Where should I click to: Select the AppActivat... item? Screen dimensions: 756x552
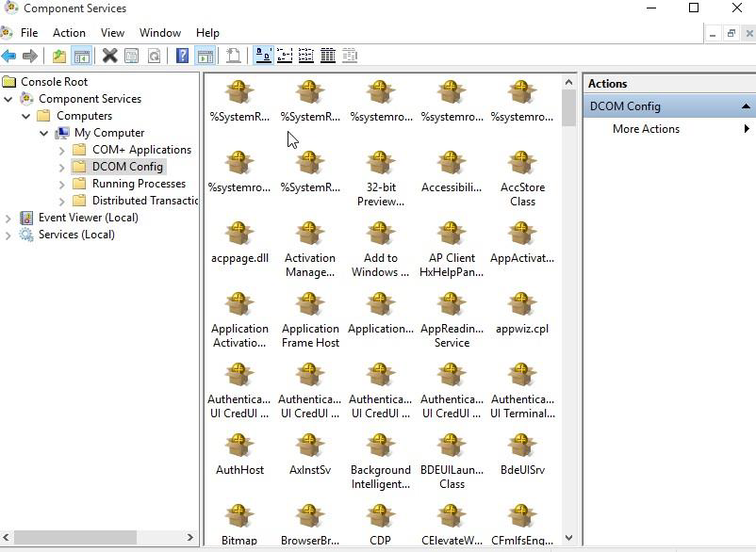pyautogui.click(x=522, y=242)
